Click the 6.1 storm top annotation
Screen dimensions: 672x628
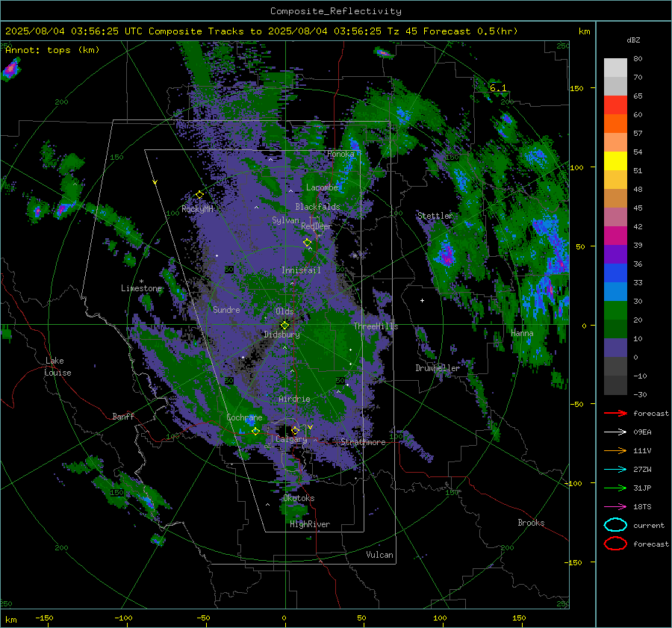497,88
